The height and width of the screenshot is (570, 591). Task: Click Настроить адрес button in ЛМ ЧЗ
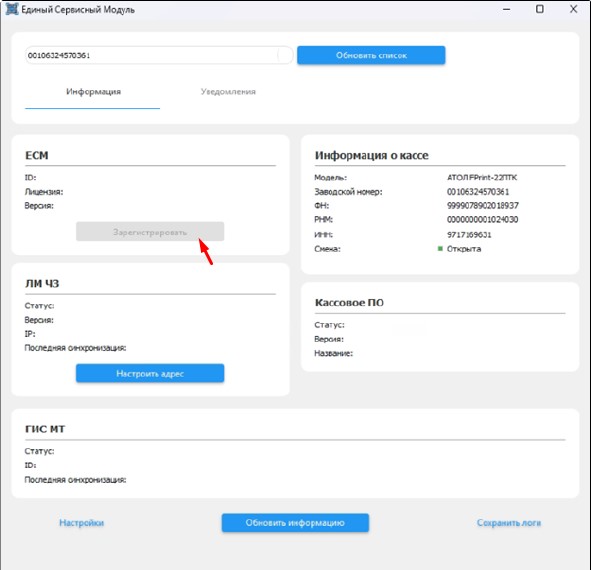(150, 373)
